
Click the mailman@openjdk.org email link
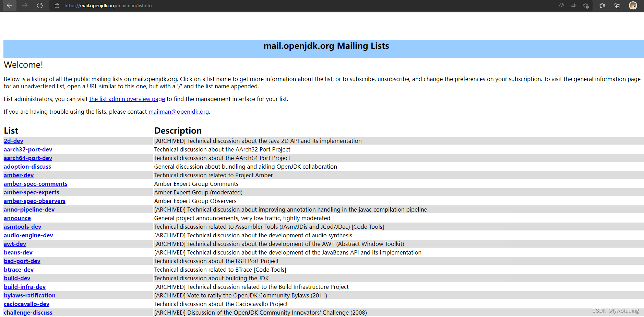point(178,112)
